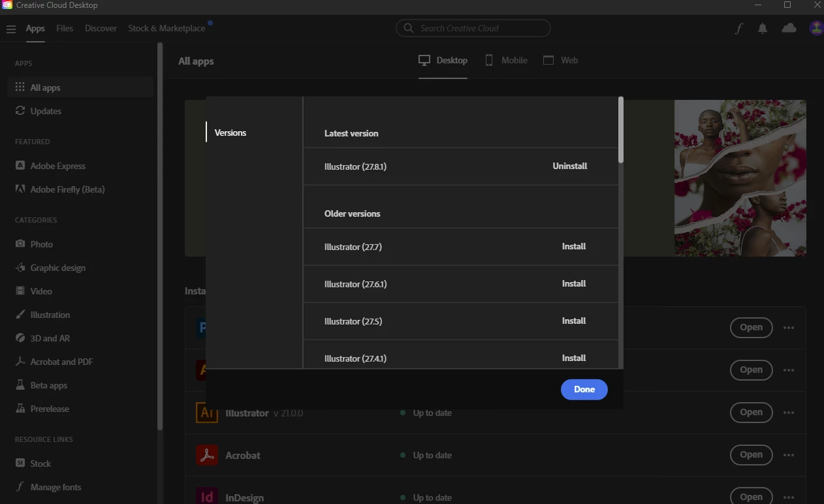
Task: Click the All apps grid icon
Action: click(20, 87)
